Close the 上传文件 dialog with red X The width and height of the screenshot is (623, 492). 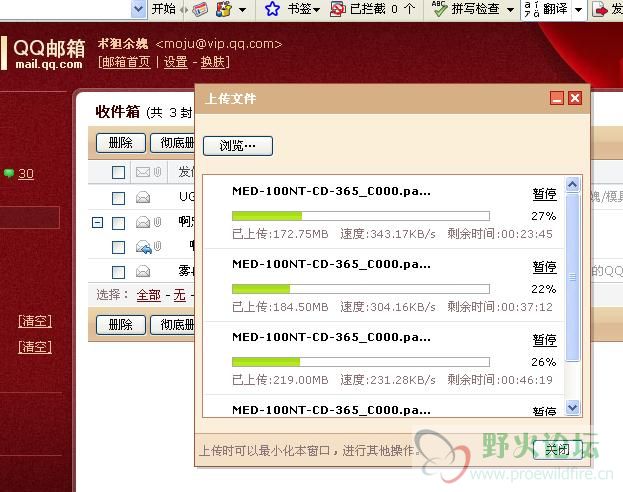575,98
